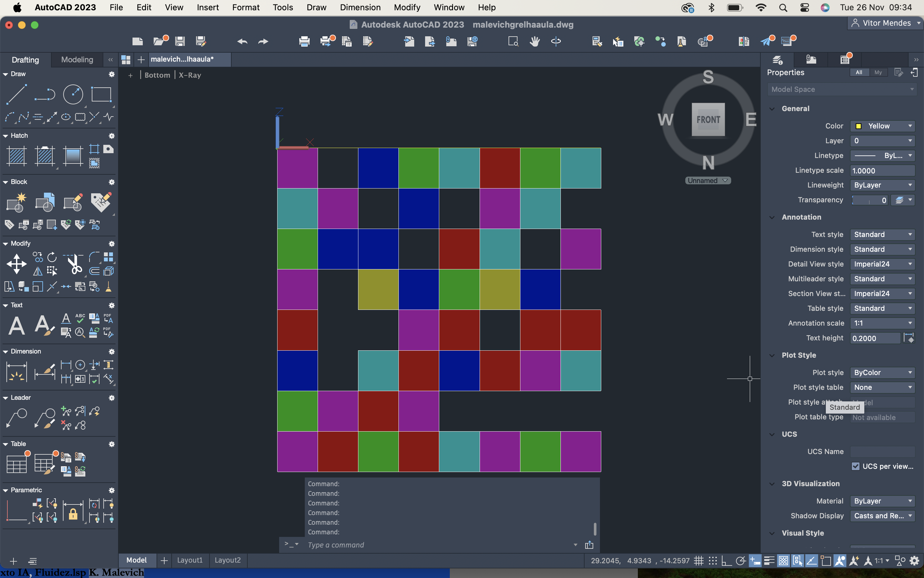
Task: Open the Unnamed UCS dropdown under ViewCube
Action: coord(708,180)
